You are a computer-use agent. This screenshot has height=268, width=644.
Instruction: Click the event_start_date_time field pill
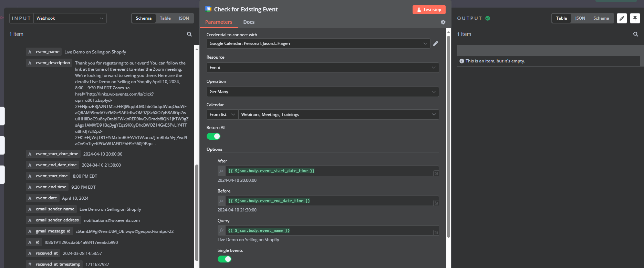53,154
